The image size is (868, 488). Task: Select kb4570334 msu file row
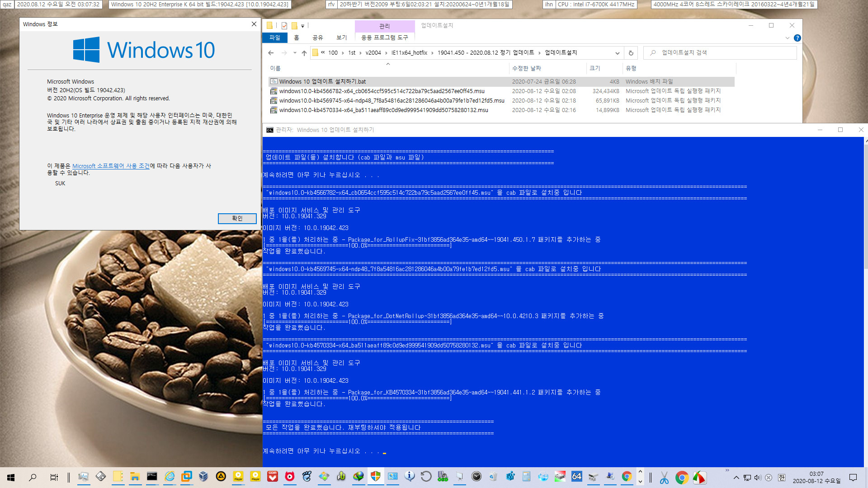(x=502, y=110)
